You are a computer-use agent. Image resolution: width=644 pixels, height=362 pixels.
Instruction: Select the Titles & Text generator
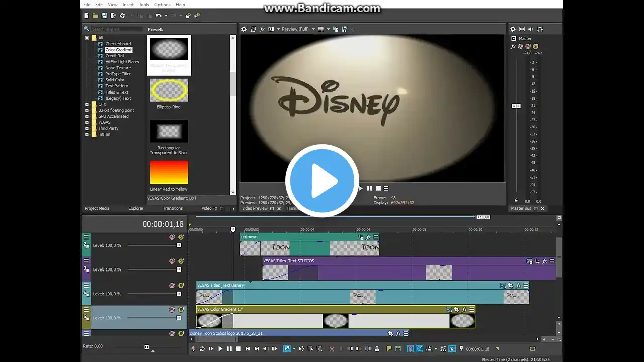coord(117,92)
